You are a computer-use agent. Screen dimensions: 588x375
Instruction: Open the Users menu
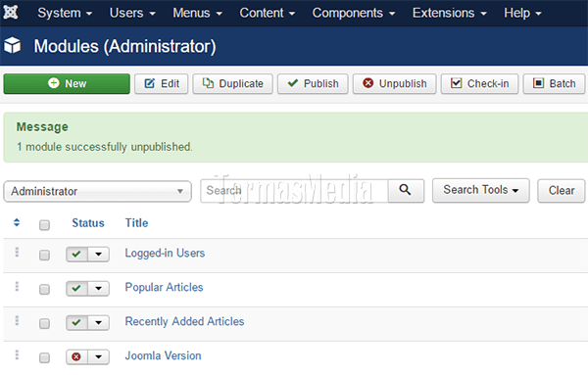tap(132, 13)
